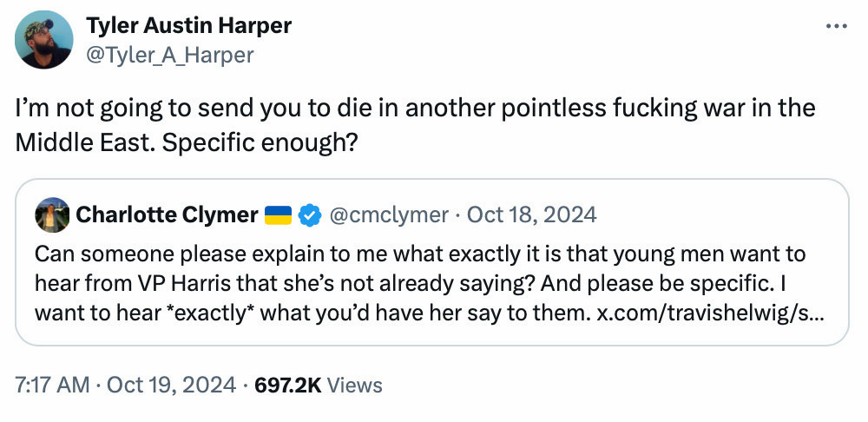Click the Views label

[x=354, y=385]
